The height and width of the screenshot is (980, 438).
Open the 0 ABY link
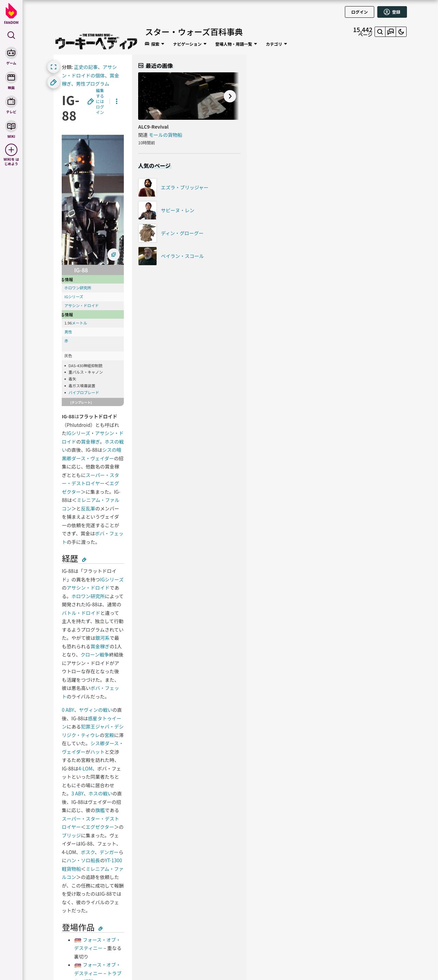coord(68,710)
